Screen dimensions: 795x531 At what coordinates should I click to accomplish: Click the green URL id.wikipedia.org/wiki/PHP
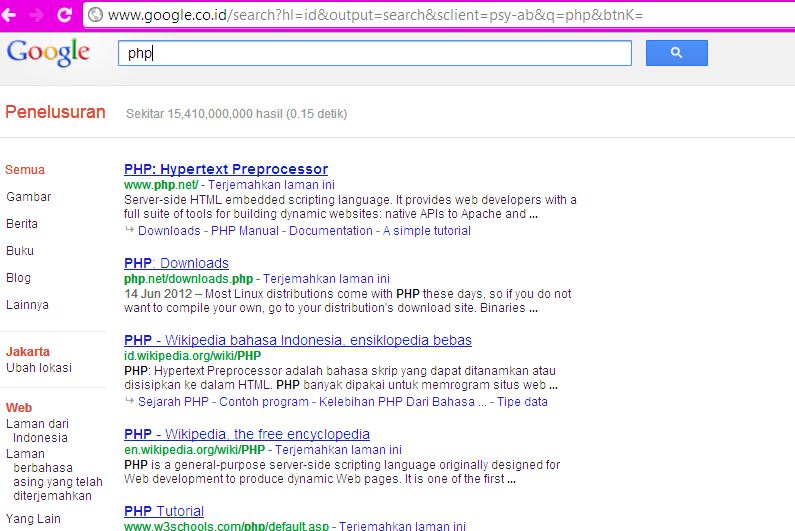[x=193, y=356]
